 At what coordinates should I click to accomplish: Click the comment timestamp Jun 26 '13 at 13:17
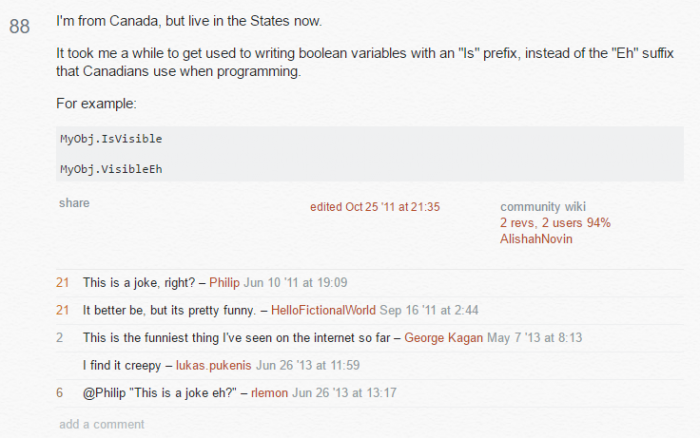tap(344, 393)
